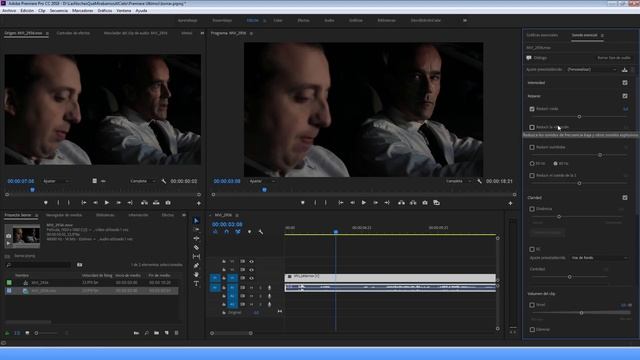Open Source monitor settings wrench
The width and height of the screenshot is (640, 360).
click(164, 181)
